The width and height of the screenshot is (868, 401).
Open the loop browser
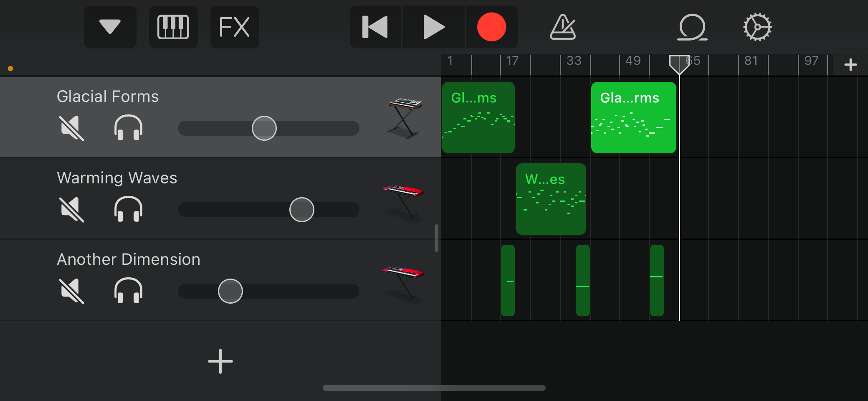(x=692, y=27)
